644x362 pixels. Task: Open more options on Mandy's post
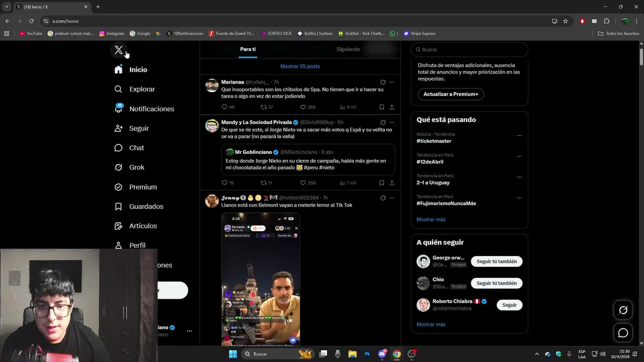tap(392, 122)
